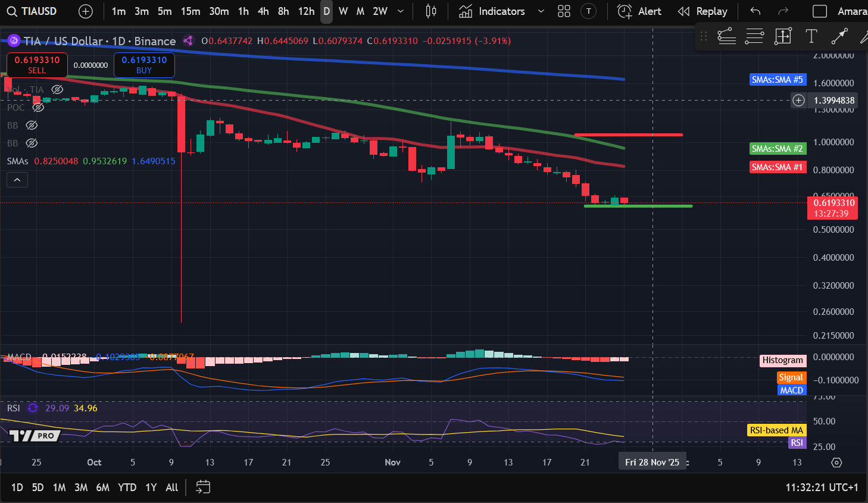Collapse the indicator legend panel
868x503 pixels.
coord(17,179)
